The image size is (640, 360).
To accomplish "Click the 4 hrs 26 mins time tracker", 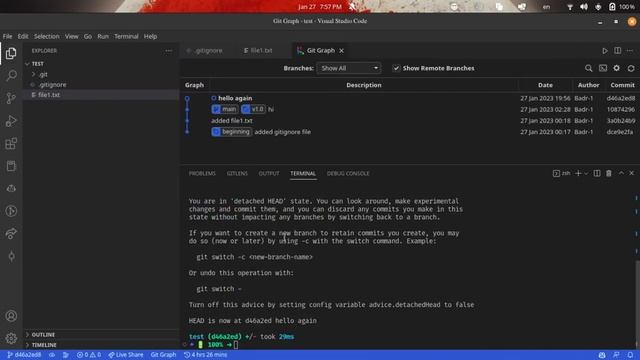I will (205, 355).
